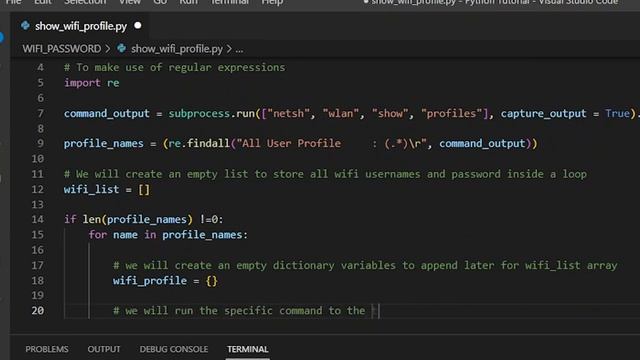Open the Selection menu

[85, 2]
